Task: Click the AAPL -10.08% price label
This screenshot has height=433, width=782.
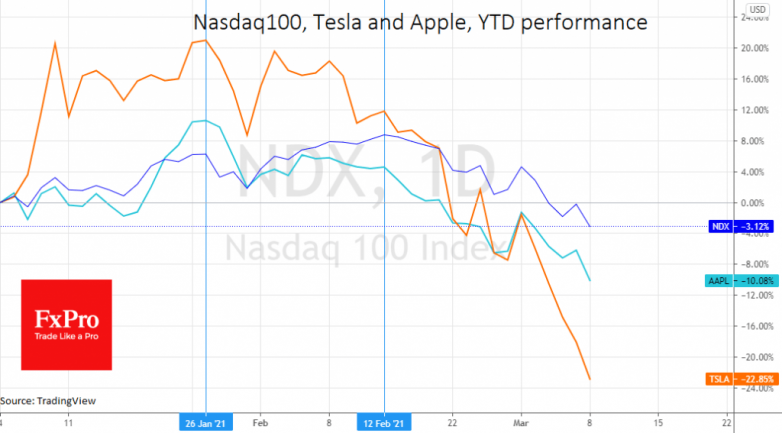Action: [742, 281]
